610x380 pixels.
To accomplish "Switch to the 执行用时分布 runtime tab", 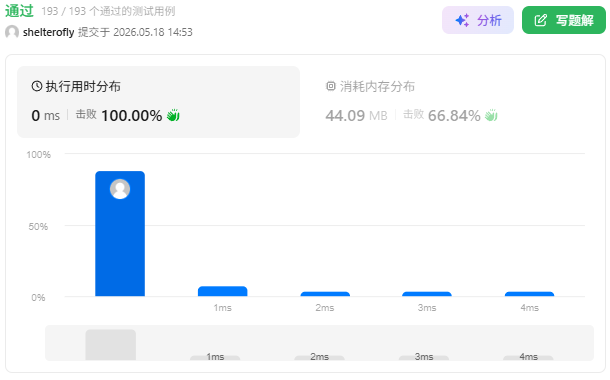I will pyautogui.click(x=158, y=102).
